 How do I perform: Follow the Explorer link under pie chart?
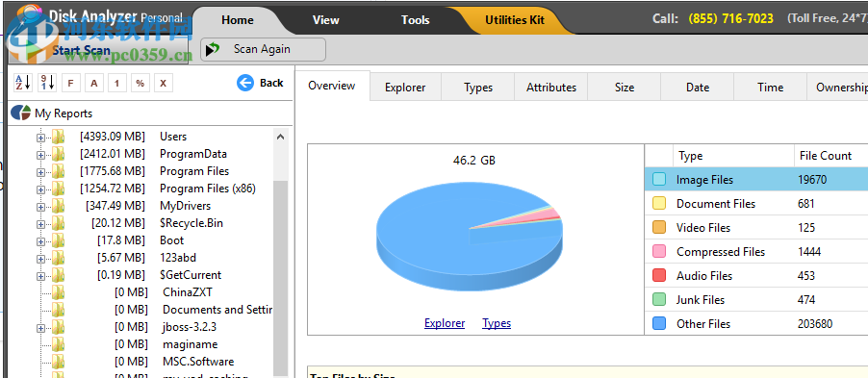tap(445, 323)
